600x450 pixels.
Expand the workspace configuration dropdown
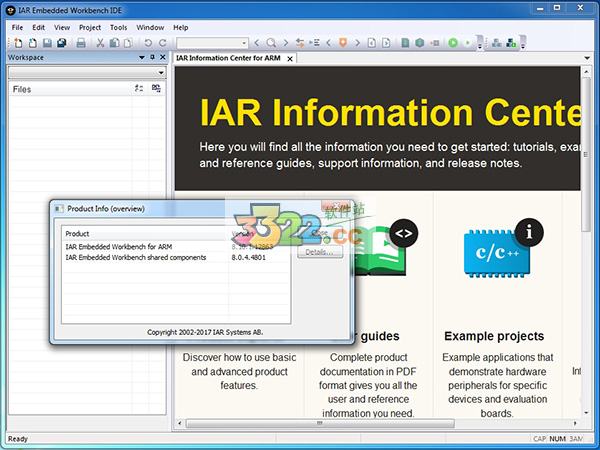pyautogui.click(x=159, y=73)
